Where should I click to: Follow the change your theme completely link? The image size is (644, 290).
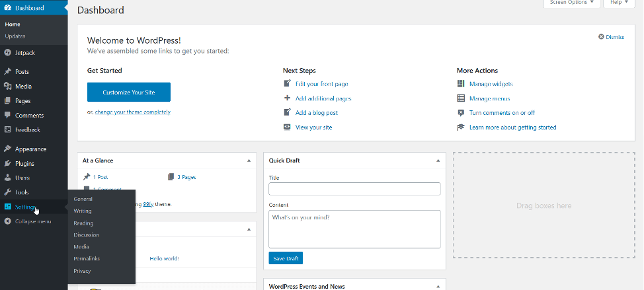point(133,112)
